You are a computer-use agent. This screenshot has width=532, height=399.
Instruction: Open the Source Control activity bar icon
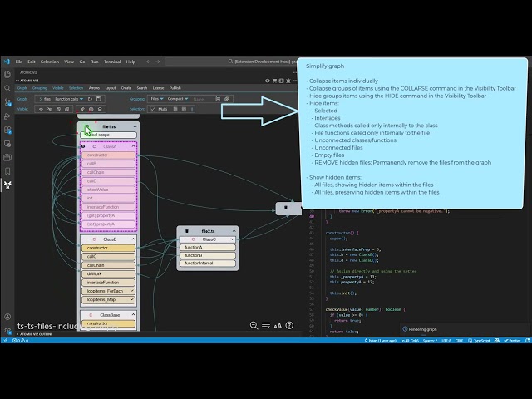(x=7, y=101)
